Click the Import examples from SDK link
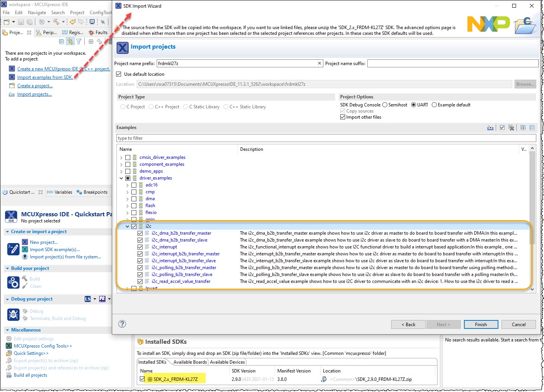 45,77
